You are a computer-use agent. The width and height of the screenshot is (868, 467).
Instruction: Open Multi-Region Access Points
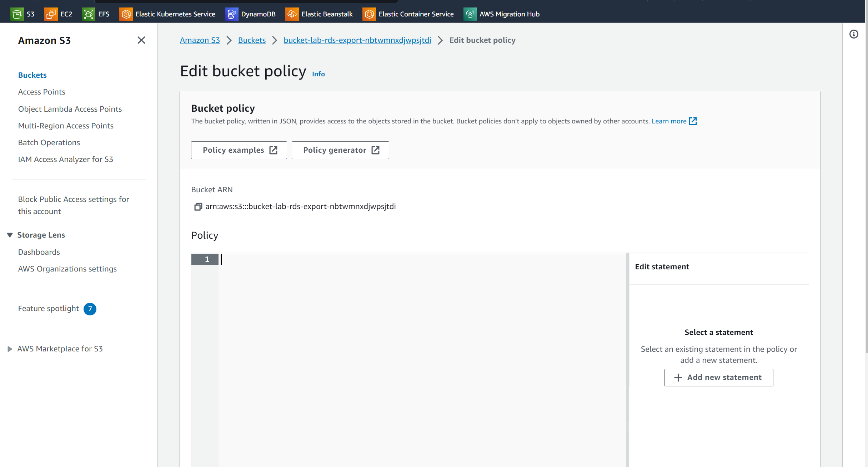click(66, 126)
